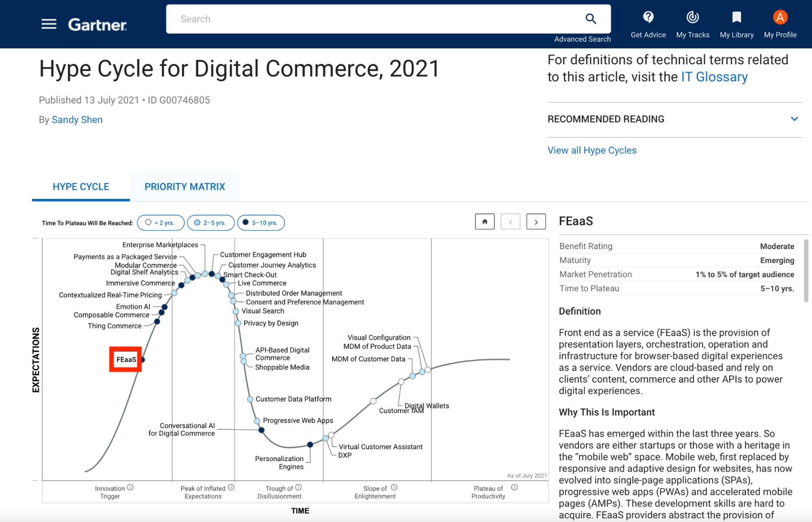Open Get Advice help icon
The width and height of the screenshot is (812, 522).
(648, 17)
